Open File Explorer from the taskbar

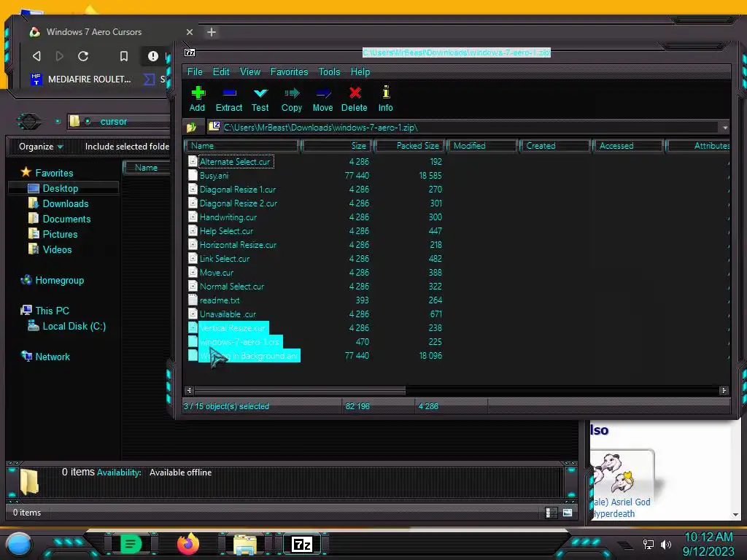pyautogui.click(x=245, y=544)
